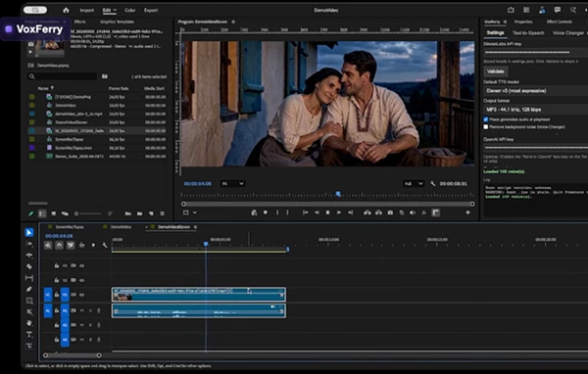Click the project search field
Screen dimensions: 588x374
pos(63,76)
